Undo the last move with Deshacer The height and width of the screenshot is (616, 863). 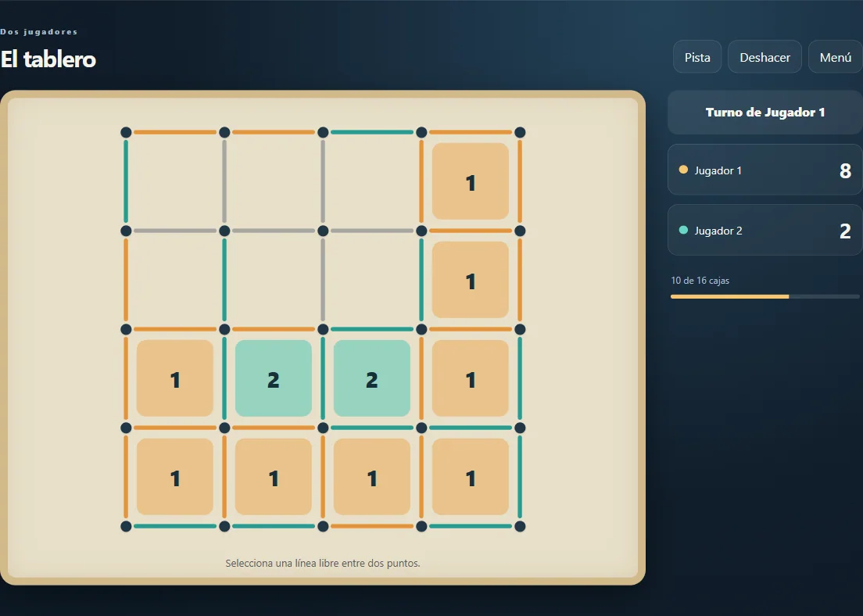(x=765, y=57)
